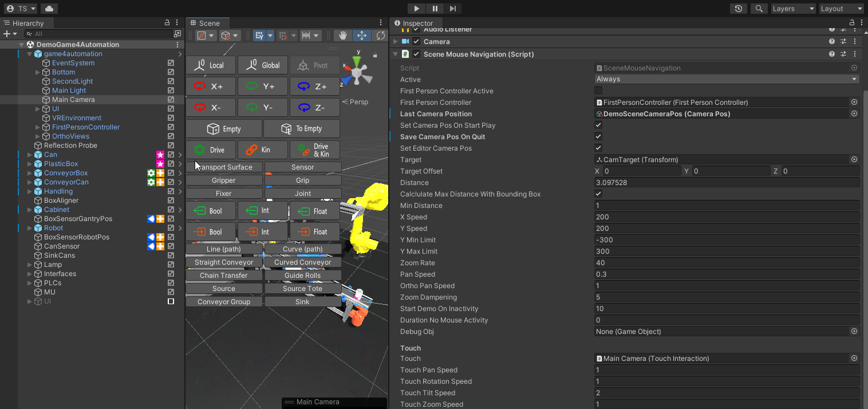Expand the Robot object in Hierarchy
This screenshot has width=868, height=409.
(x=30, y=228)
